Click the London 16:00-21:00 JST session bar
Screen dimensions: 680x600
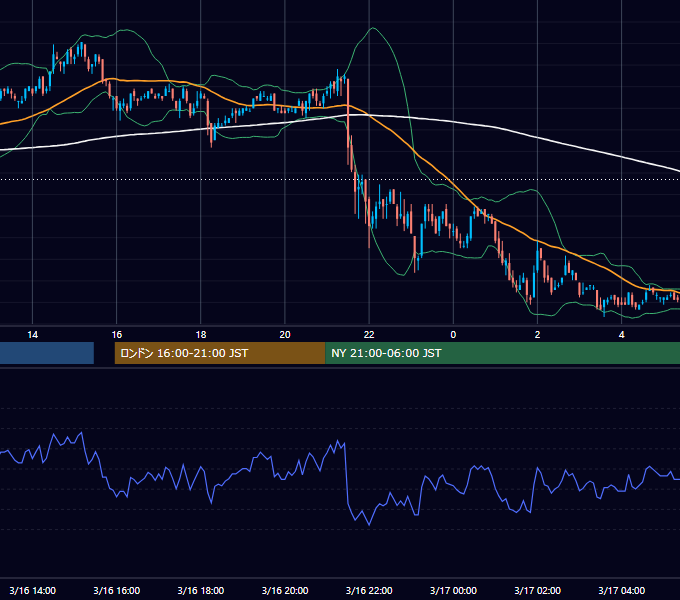tap(220, 353)
